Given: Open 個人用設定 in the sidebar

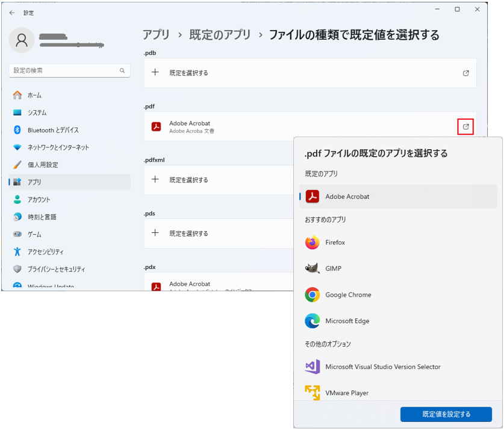Looking at the screenshot, I should 69,165.
